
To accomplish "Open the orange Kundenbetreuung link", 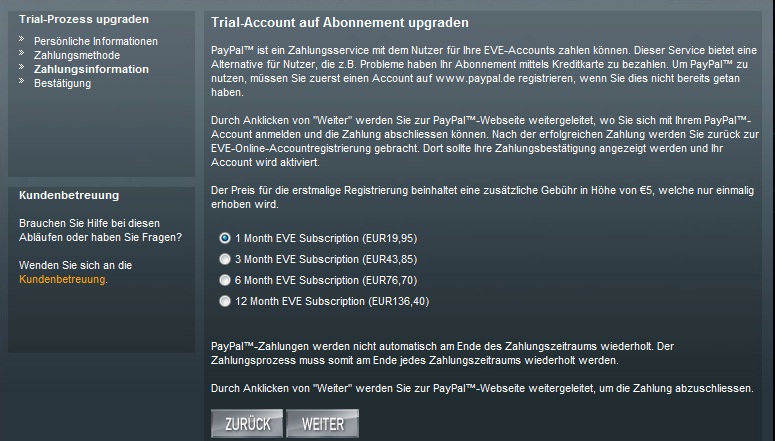I will (x=62, y=279).
